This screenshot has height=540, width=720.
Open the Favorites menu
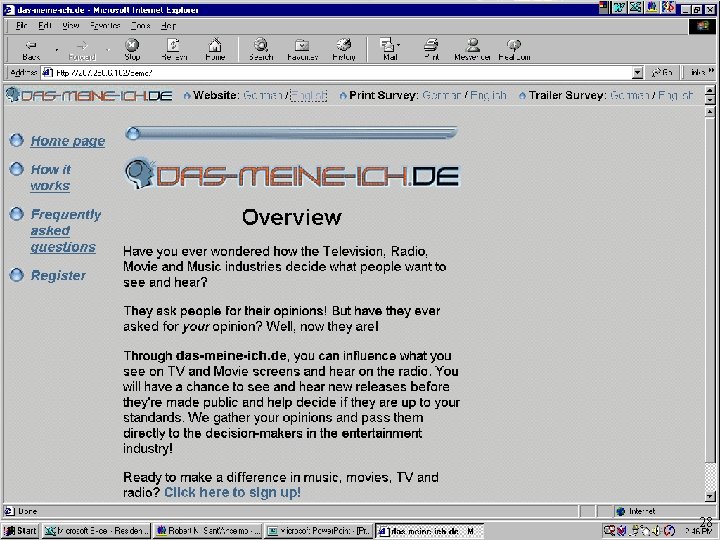105,26
